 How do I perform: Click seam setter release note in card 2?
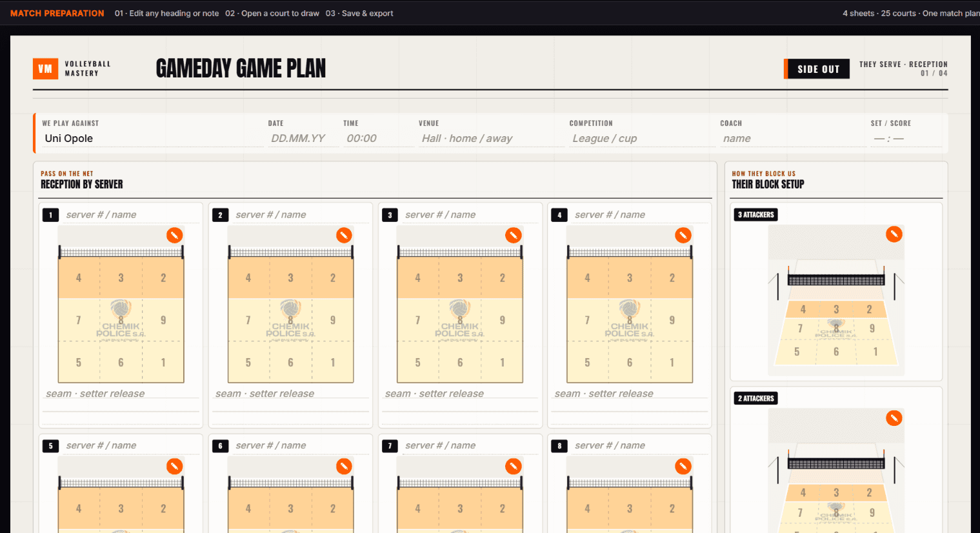tap(291, 394)
